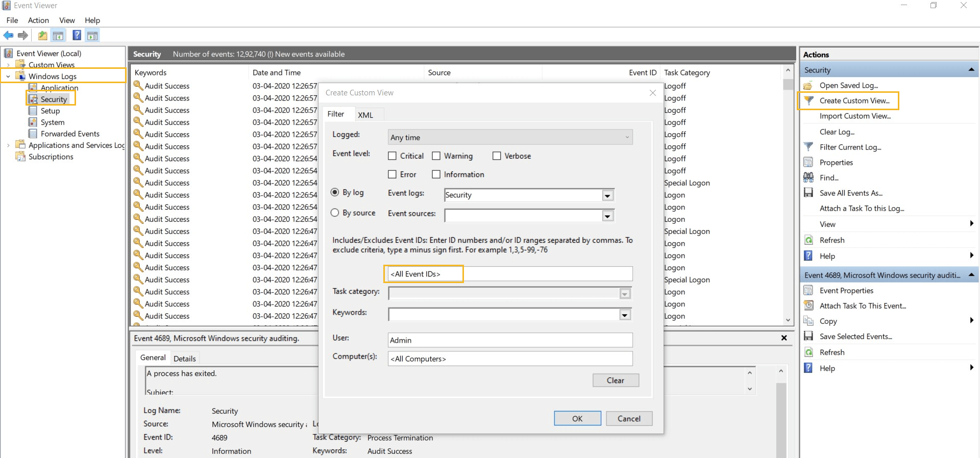Image resolution: width=980 pixels, height=458 pixels.
Task: Select Security log in the tree
Action: [x=54, y=99]
